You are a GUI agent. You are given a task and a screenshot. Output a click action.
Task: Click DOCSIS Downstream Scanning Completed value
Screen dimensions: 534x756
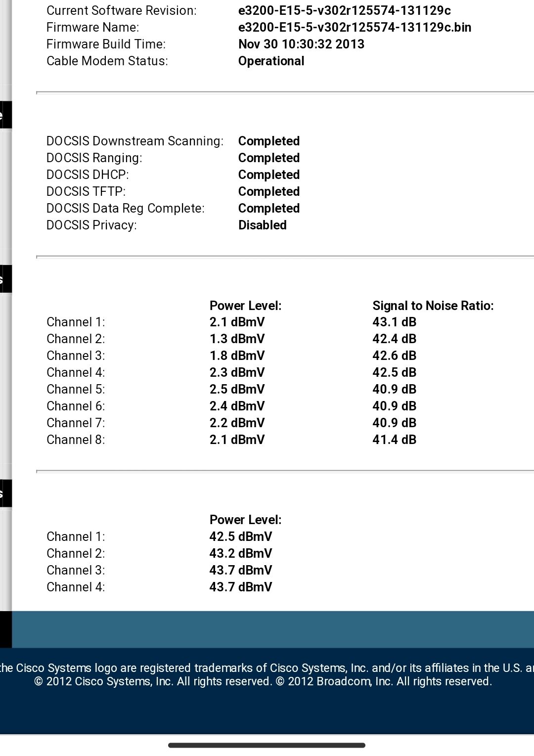click(269, 141)
